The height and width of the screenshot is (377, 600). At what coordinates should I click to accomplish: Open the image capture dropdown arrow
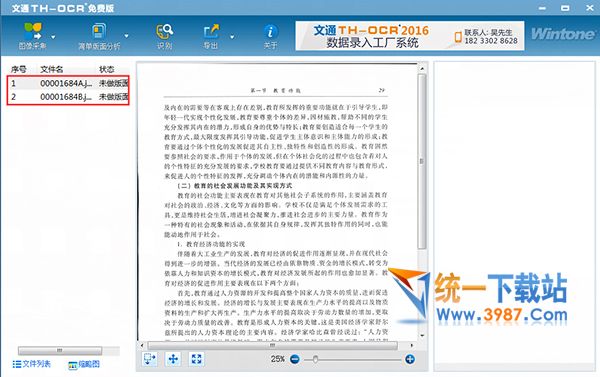(x=53, y=37)
